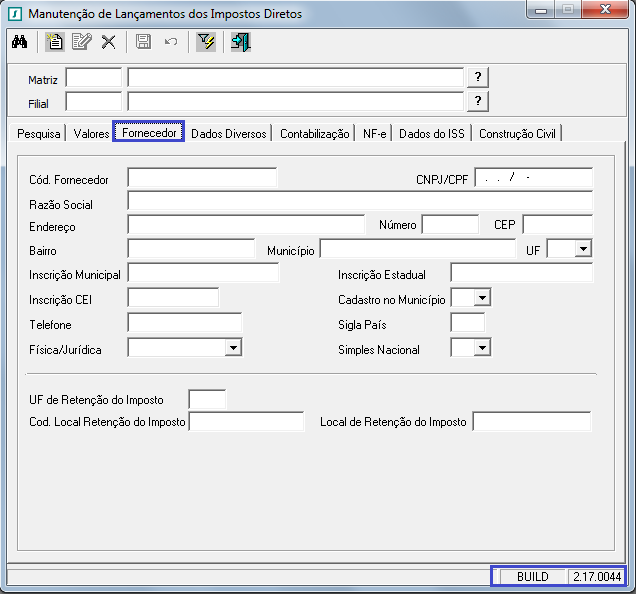Viewport: 636px width, 594px height.
Task: Open the Física/Jurídica combo box
Action: pos(233,347)
